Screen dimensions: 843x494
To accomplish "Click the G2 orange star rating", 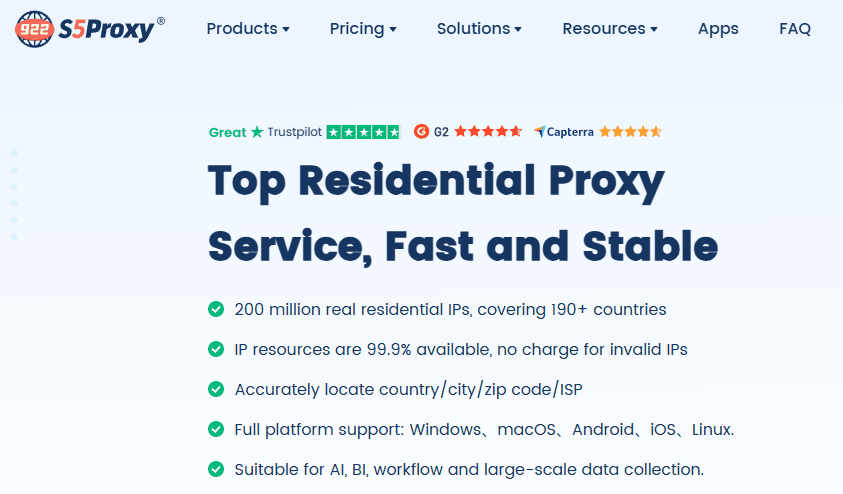I will point(488,131).
